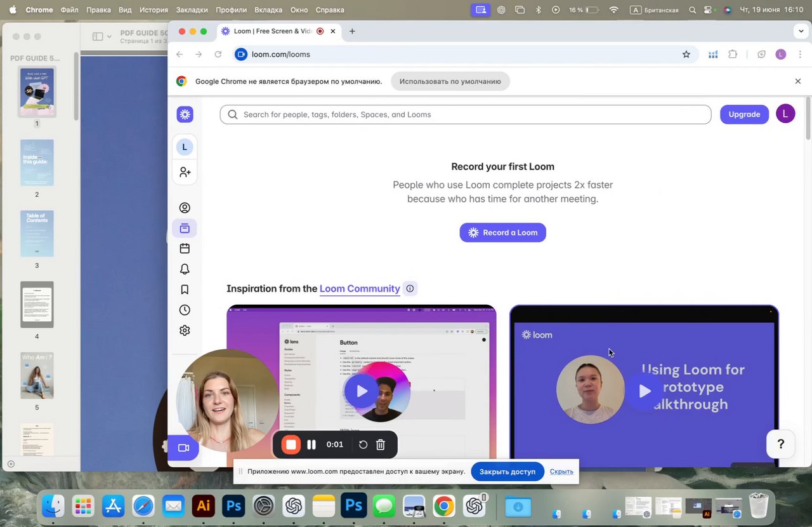Click the Loom logo home icon

[185, 114]
